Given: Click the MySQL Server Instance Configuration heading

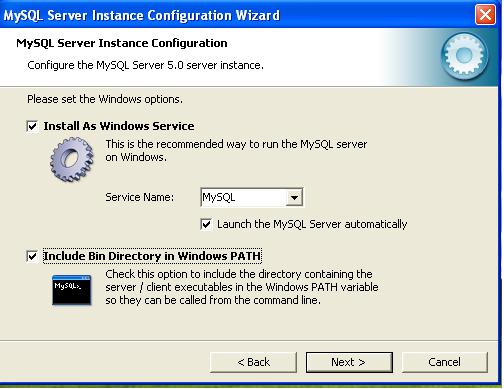Looking at the screenshot, I should pyautogui.click(x=122, y=43).
